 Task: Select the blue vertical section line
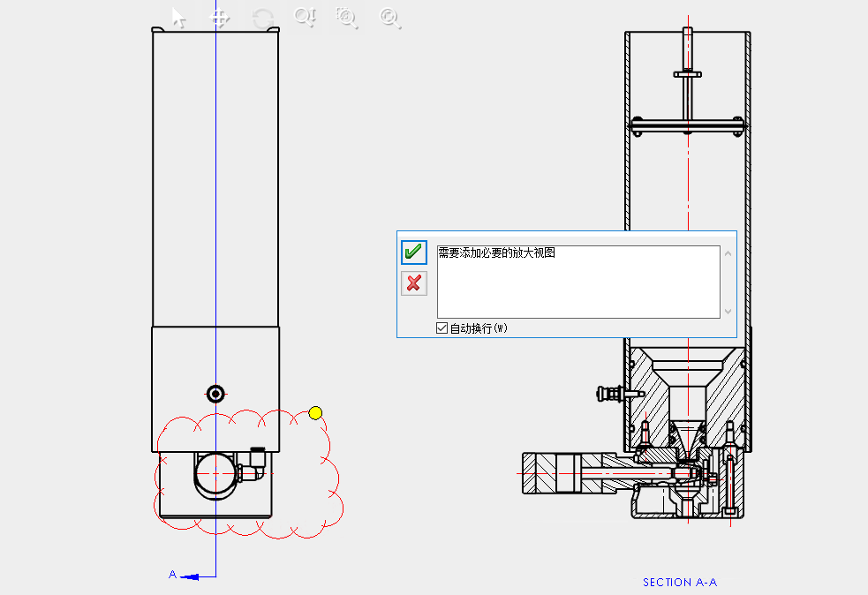tap(216, 221)
